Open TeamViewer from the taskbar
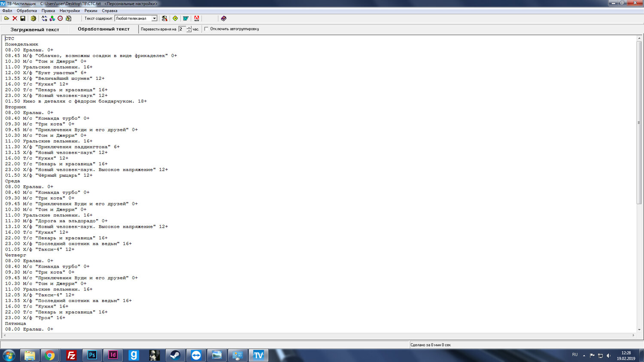The image size is (644, 362). tap(196, 355)
